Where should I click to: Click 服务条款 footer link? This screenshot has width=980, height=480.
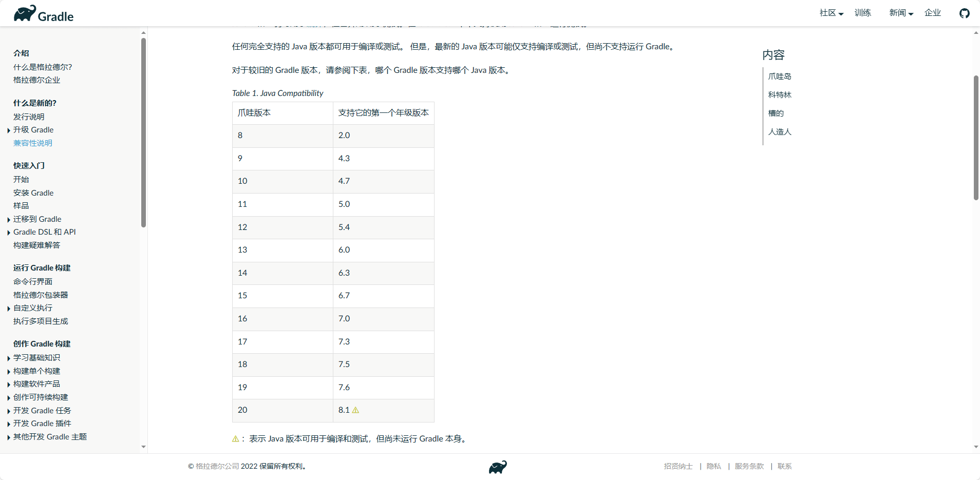749,467
